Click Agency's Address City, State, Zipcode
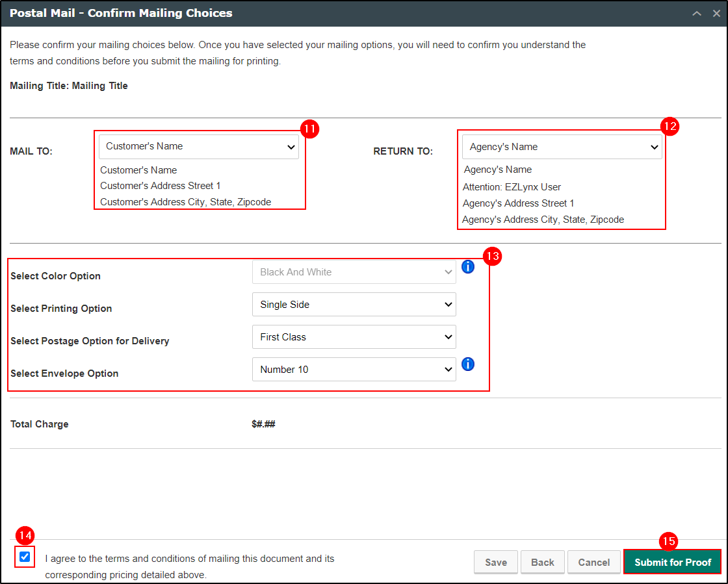 click(x=543, y=220)
